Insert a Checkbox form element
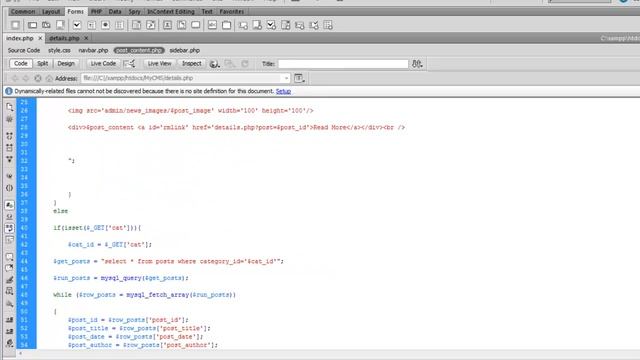 pos(77,25)
